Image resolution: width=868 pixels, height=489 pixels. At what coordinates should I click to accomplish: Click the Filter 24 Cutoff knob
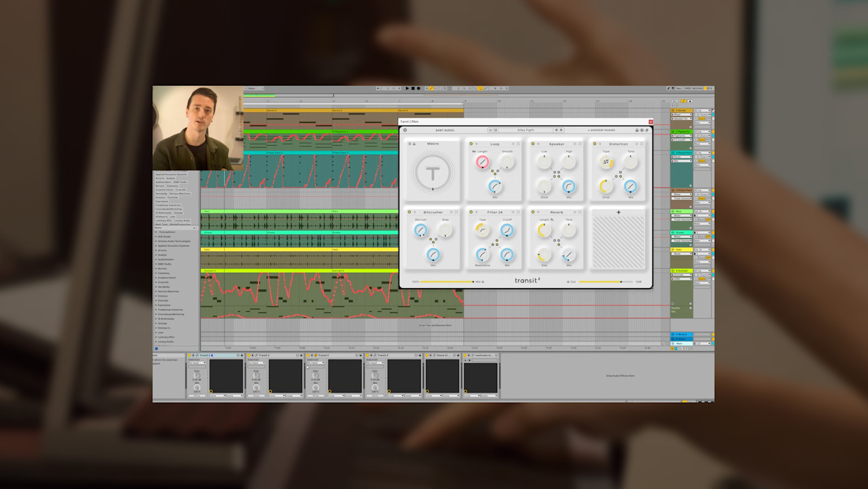click(507, 230)
